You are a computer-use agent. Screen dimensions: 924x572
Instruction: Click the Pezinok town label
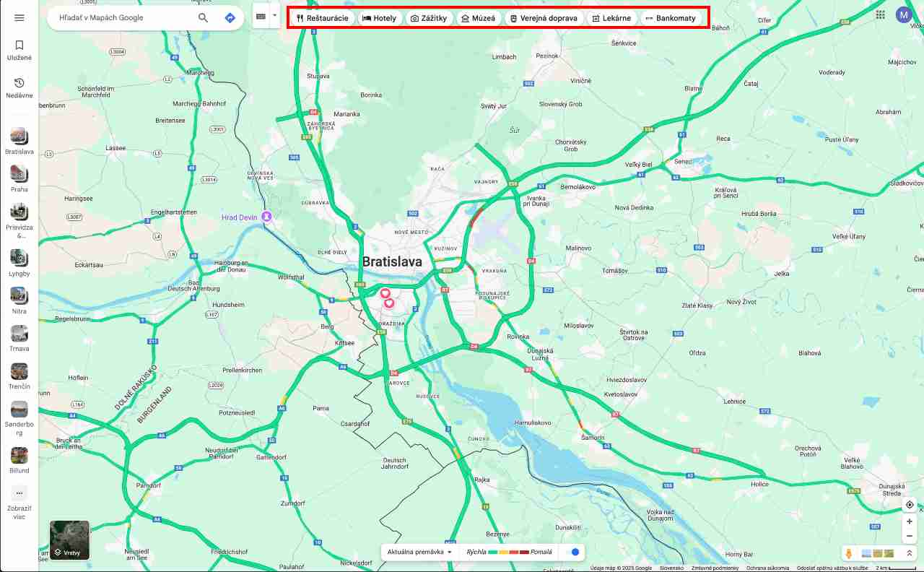tap(547, 56)
